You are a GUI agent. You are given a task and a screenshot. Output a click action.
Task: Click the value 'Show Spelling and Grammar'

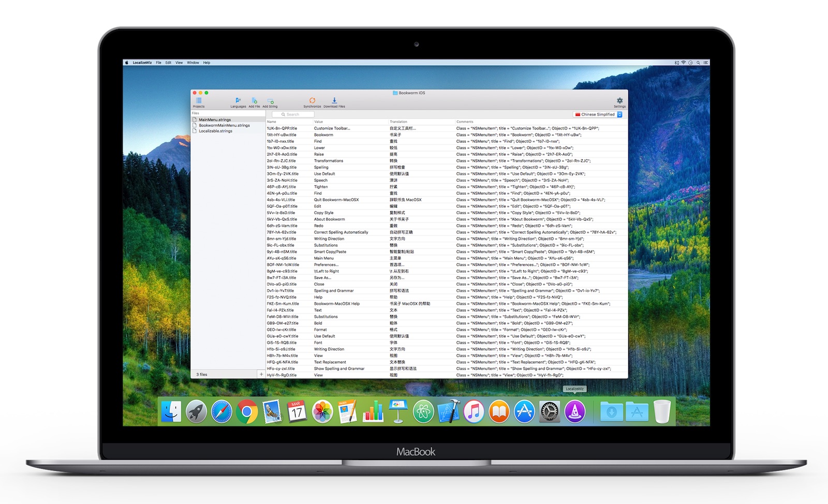point(339,369)
